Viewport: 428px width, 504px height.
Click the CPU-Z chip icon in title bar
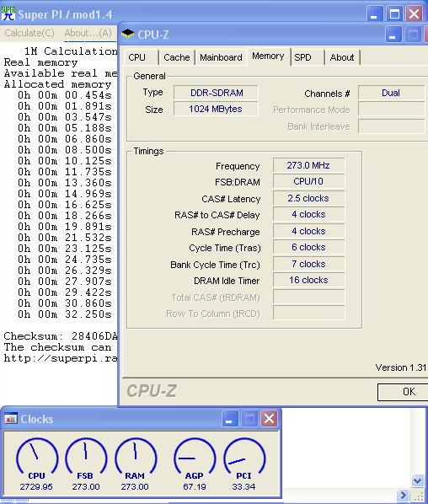(x=128, y=34)
